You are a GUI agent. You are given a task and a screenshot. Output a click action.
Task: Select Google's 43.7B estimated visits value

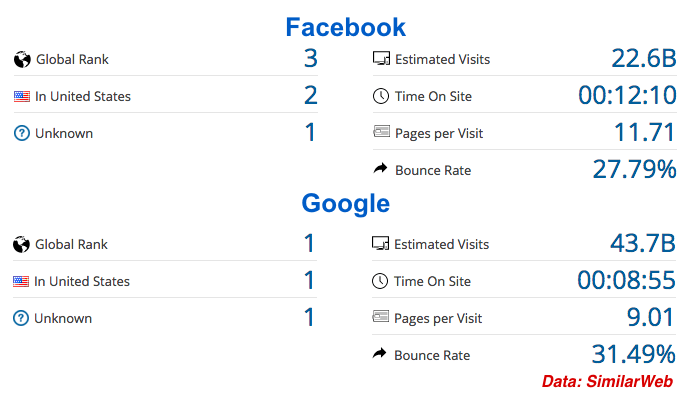(643, 244)
